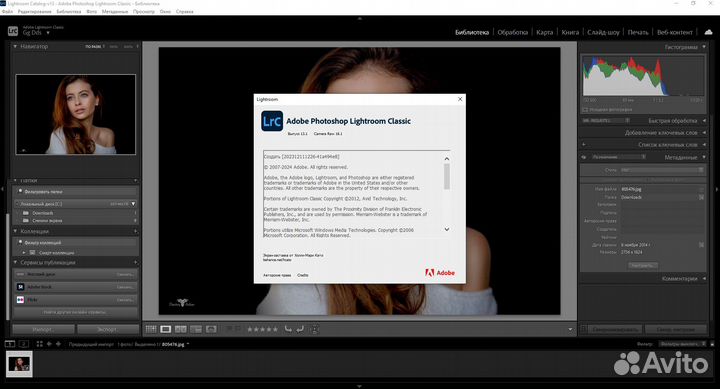Click the LrC icon in About dialog
This screenshot has width=720, height=389.
(272, 121)
